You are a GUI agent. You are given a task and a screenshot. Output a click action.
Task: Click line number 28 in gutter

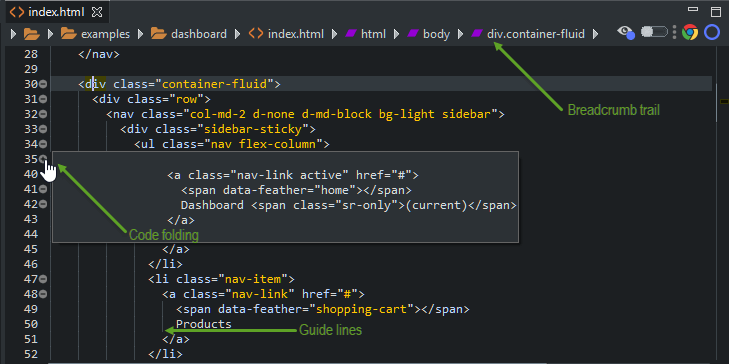click(31, 54)
